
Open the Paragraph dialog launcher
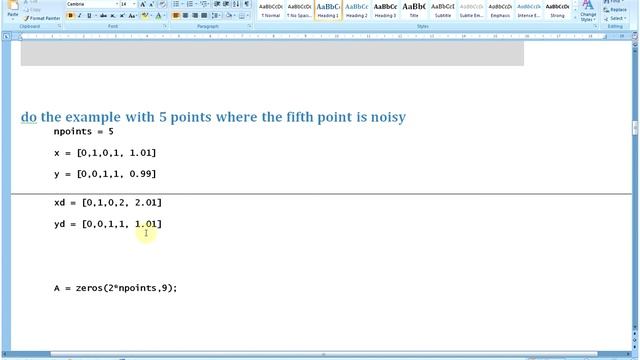[x=249, y=26]
